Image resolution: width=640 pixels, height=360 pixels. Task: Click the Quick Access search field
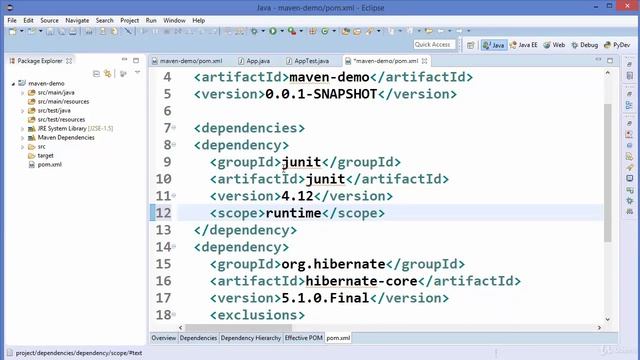point(434,44)
